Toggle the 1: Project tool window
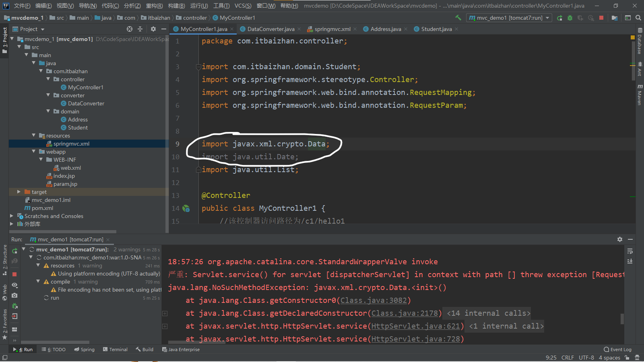644x362 pixels. (4, 40)
